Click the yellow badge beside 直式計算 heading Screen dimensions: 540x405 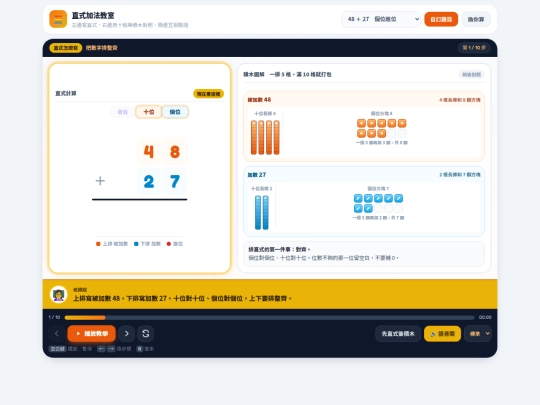(208, 94)
